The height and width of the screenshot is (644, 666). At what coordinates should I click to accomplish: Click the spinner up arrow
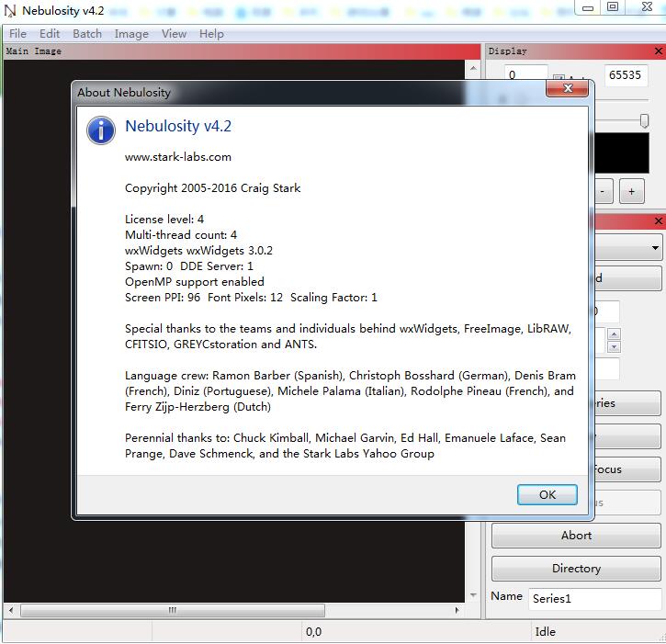tap(614, 334)
